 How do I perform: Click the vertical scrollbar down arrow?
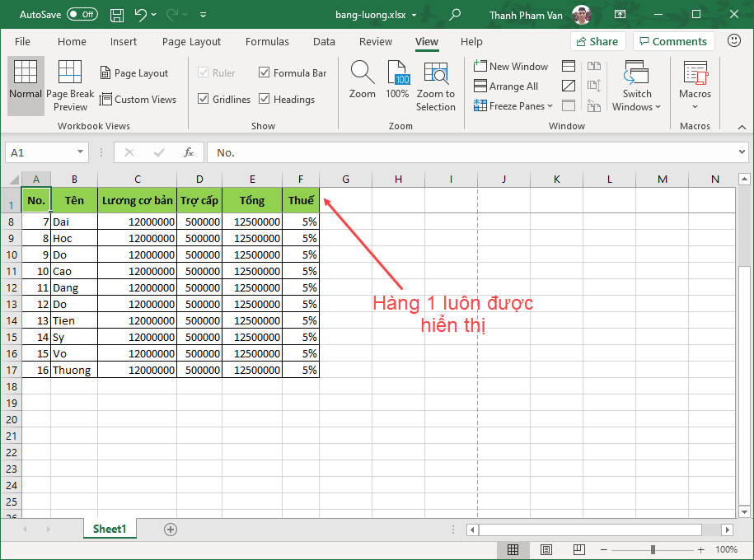(744, 512)
